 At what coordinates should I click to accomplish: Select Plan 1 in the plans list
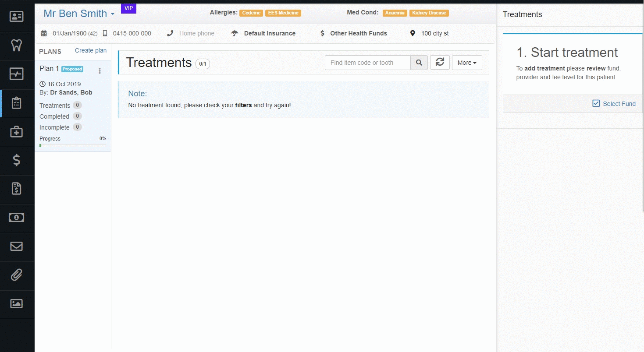click(x=73, y=106)
